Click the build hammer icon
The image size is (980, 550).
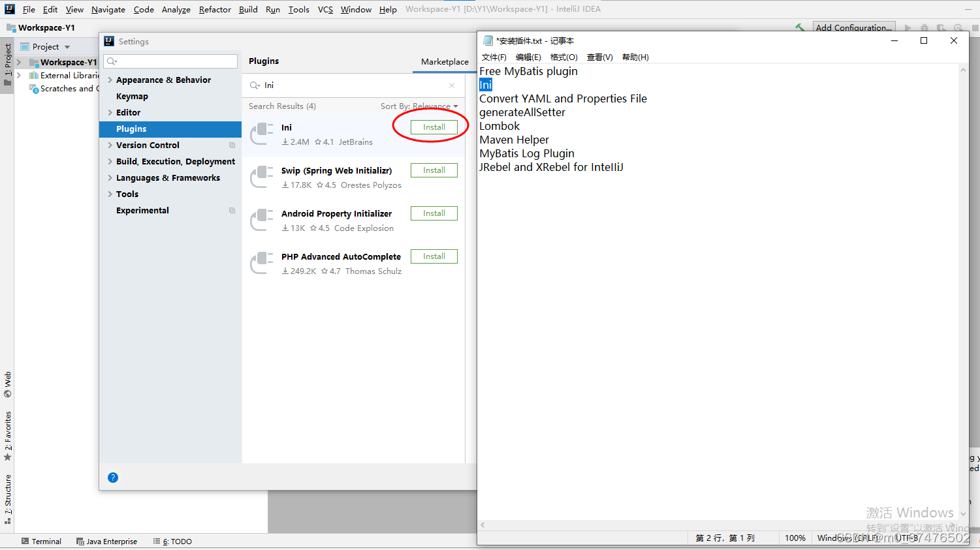click(x=800, y=28)
